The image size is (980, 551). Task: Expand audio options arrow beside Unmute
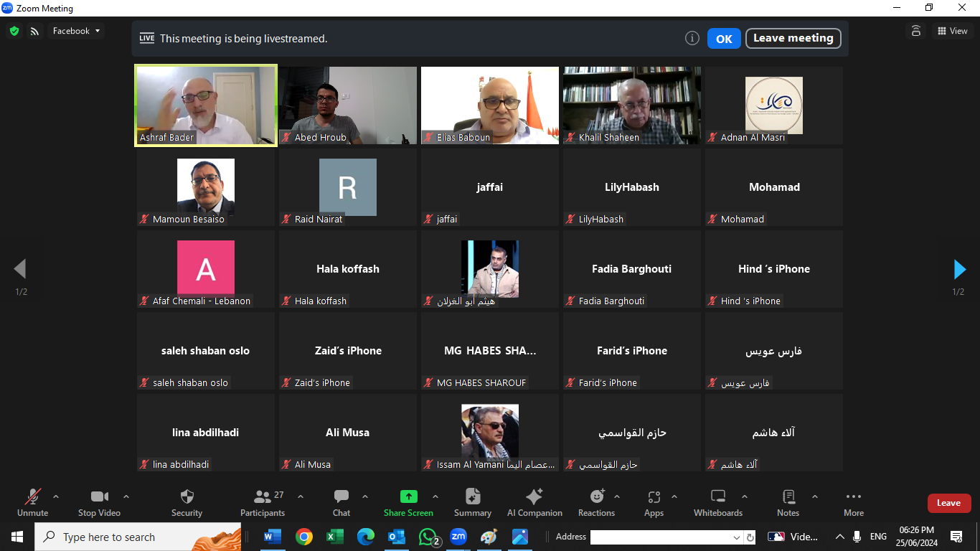coord(56,496)
